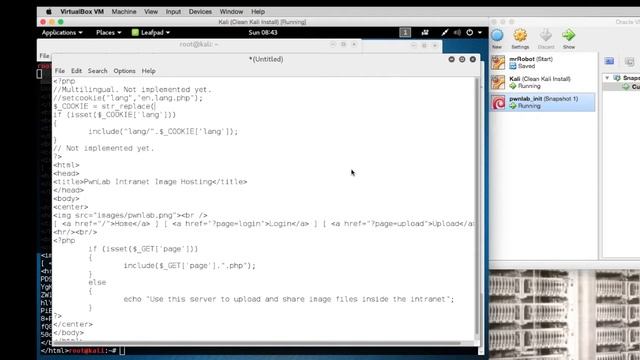Click the users icon in the Kali top panel

coord(425,32)
